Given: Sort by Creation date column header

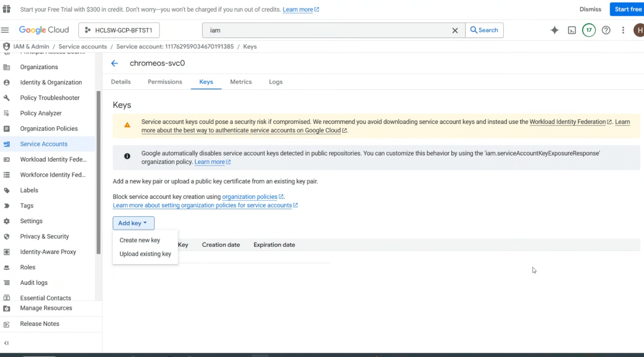Looking at the screenshot, I should 221,245.
